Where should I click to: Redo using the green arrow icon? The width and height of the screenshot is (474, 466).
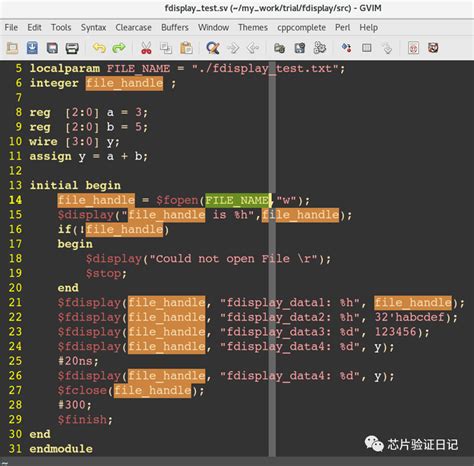tap(119, 48)
